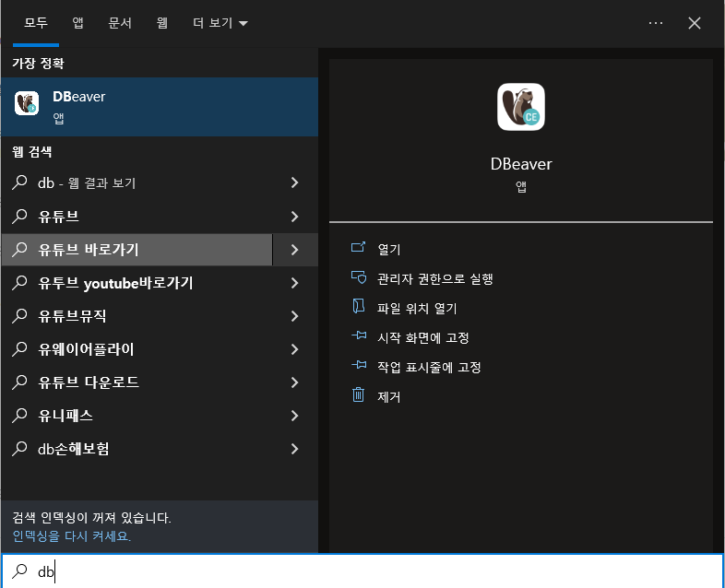The width and height of the screenshot is (725, 588).
Task: Expand arrow for 유튜브 다운로드
Action: [x=295, y=382]
